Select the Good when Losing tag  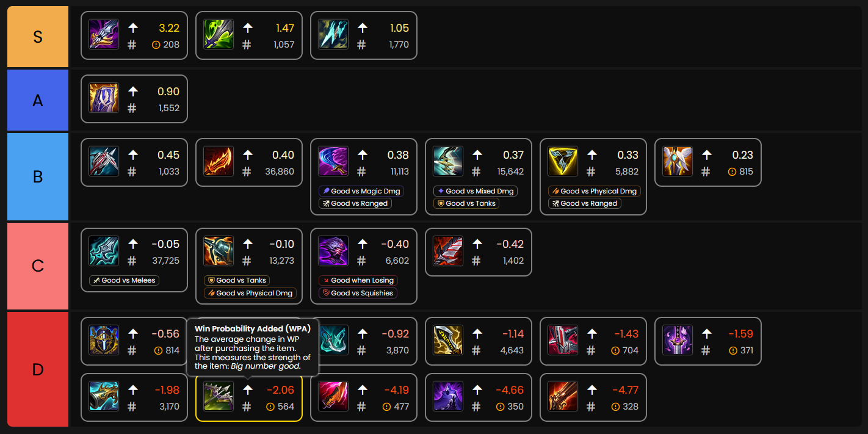pos(358,280)
